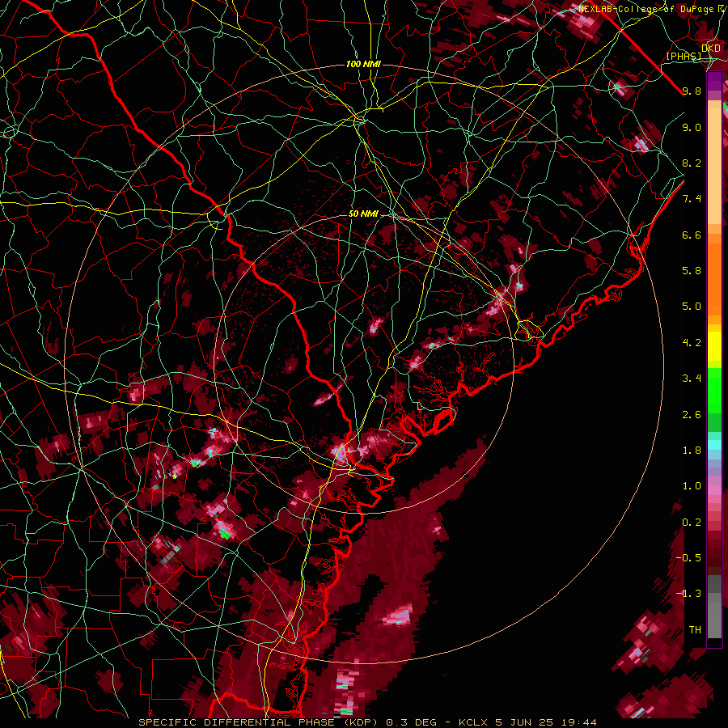The image size is (728, 728).
Task: Click the 1.8 scale value
Action: click(692, 451)
